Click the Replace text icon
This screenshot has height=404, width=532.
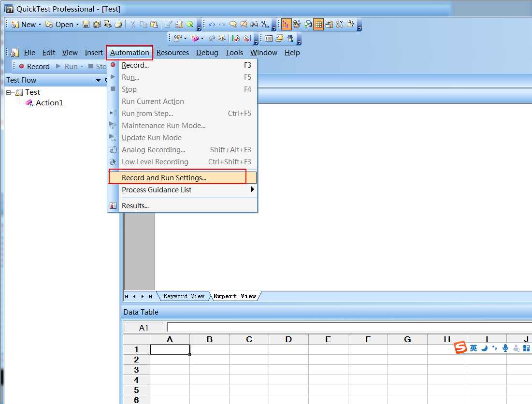265,25
